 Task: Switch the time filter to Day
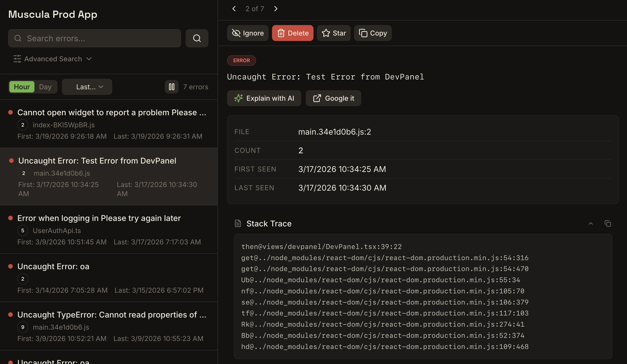[x=45, y=87]
